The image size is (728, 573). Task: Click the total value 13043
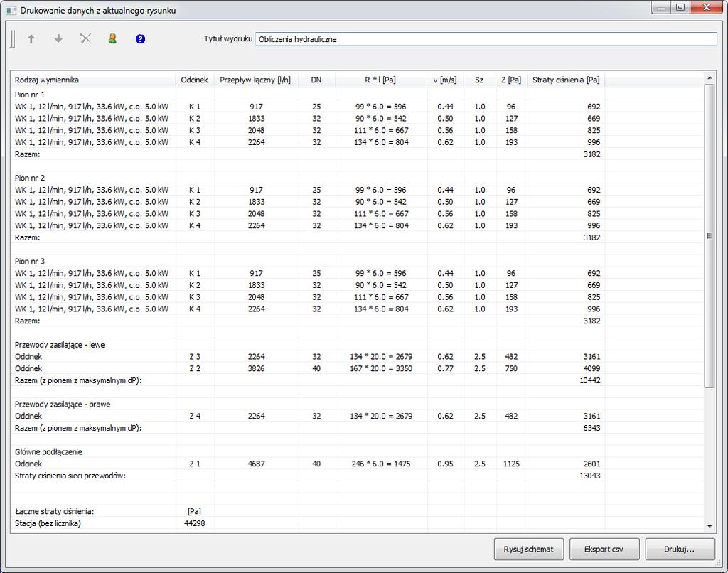click(x=589, y=476)
